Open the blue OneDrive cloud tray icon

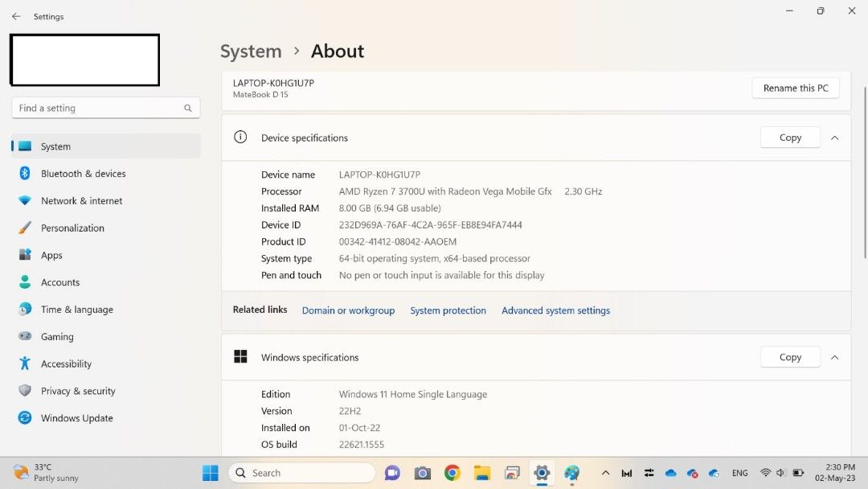[x=671, y=473]
